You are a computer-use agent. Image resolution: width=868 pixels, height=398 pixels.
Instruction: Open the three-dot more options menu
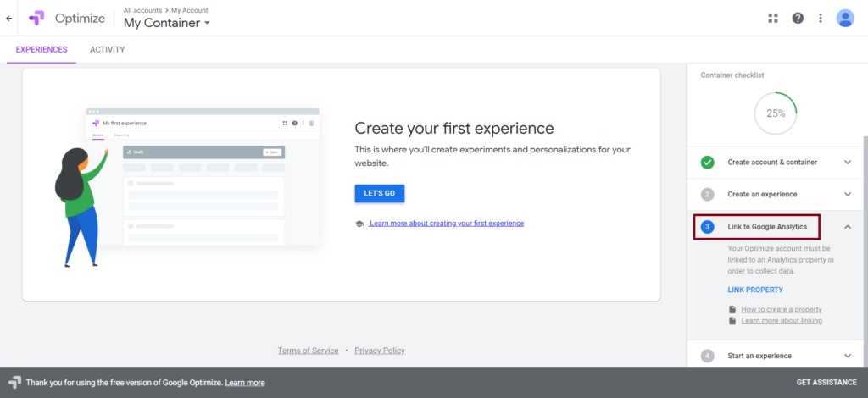pyautogui.click(x=821, y=18)
